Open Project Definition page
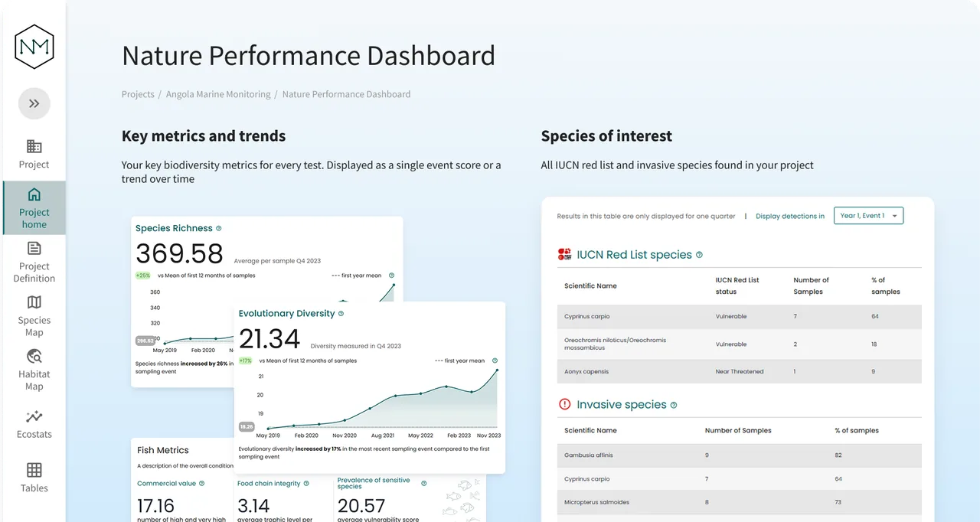Image resolution: width=980 pixels, height=522 pixels. tap(34, 262)
